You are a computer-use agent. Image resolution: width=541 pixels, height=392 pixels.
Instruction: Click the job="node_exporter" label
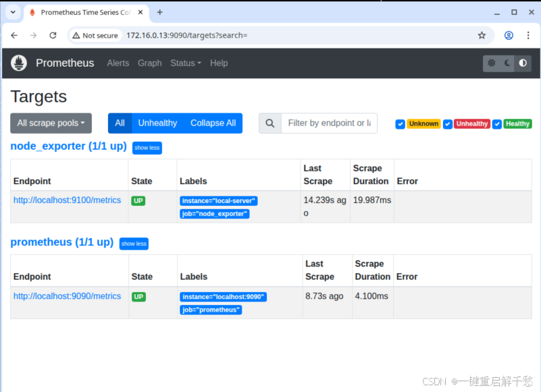coord(215,214)
